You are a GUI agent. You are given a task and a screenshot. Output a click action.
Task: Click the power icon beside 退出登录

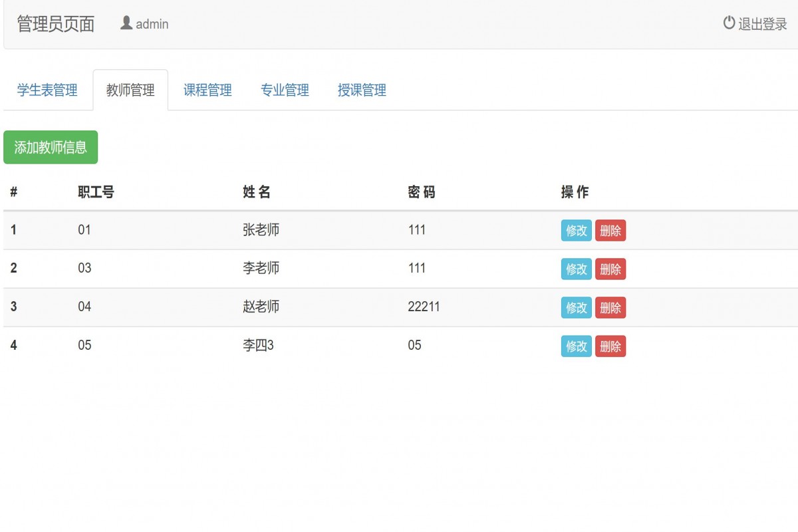[x=728, y=22]
